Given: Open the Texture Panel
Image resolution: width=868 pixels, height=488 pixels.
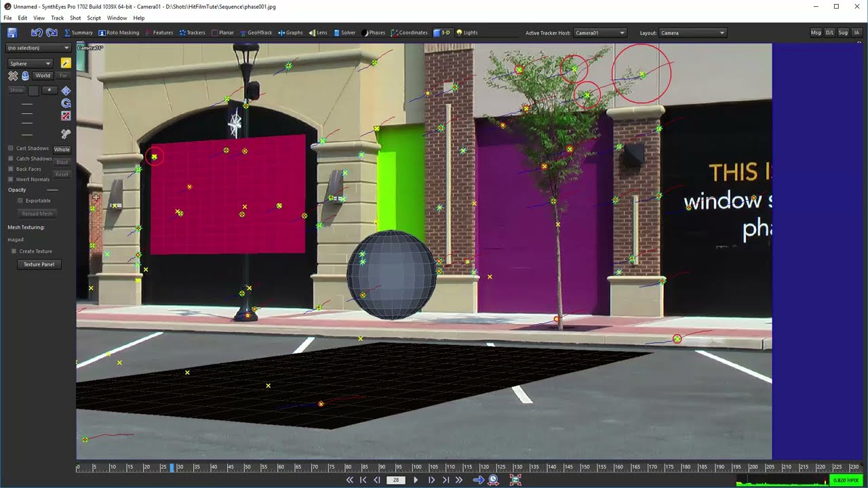Looking at the screenshot, I should (39, 264).
